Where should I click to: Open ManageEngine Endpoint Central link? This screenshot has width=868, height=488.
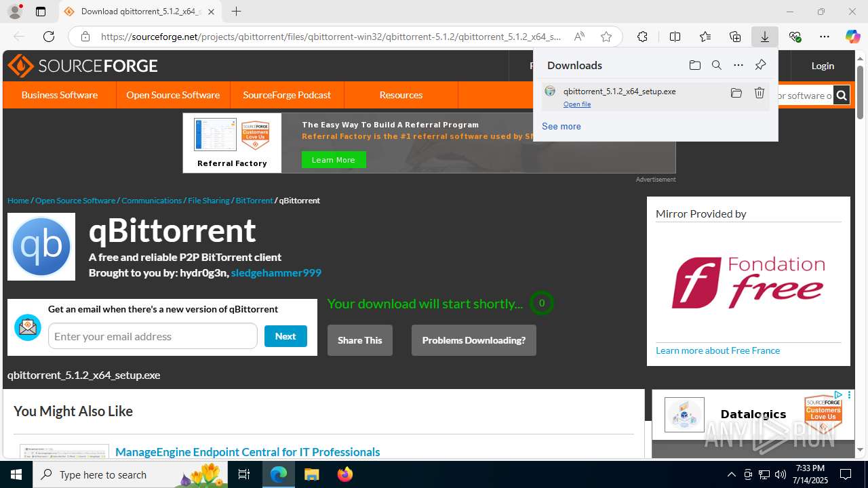coord(248,452)
